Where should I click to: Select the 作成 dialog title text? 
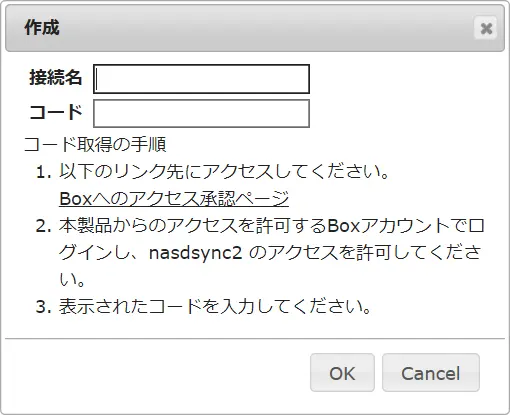click(x=42, y=27)
